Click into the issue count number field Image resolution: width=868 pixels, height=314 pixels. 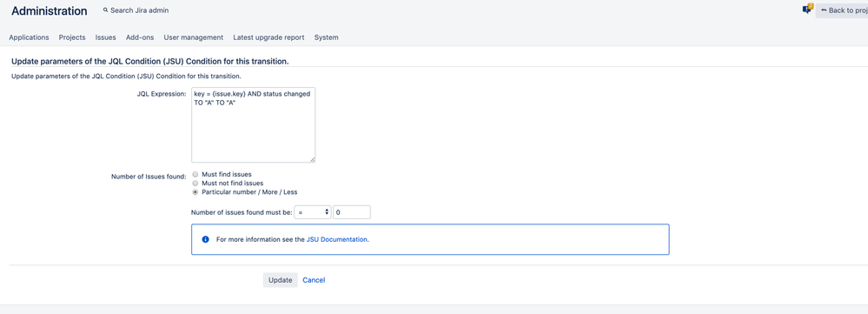point(352,212)
